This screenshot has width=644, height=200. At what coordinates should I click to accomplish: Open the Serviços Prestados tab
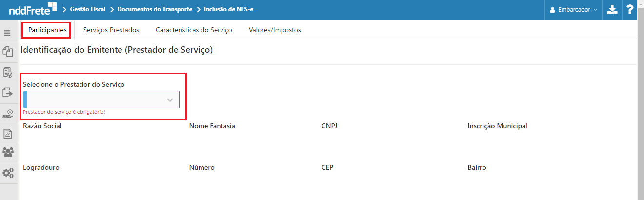point(111,30)
